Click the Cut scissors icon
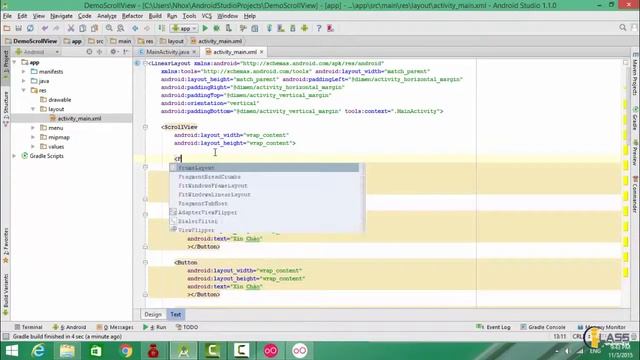Viewport: 640px width, 360px height. (x=71, y=28)
